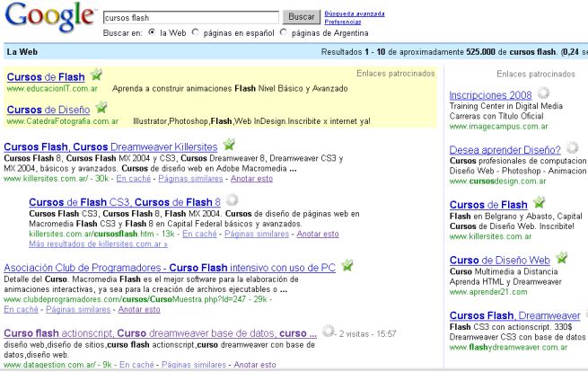The image size is (588, 372).
Task: Click the gray circle beside Inscripciones 2008
Action: click(x=543, y=93)
